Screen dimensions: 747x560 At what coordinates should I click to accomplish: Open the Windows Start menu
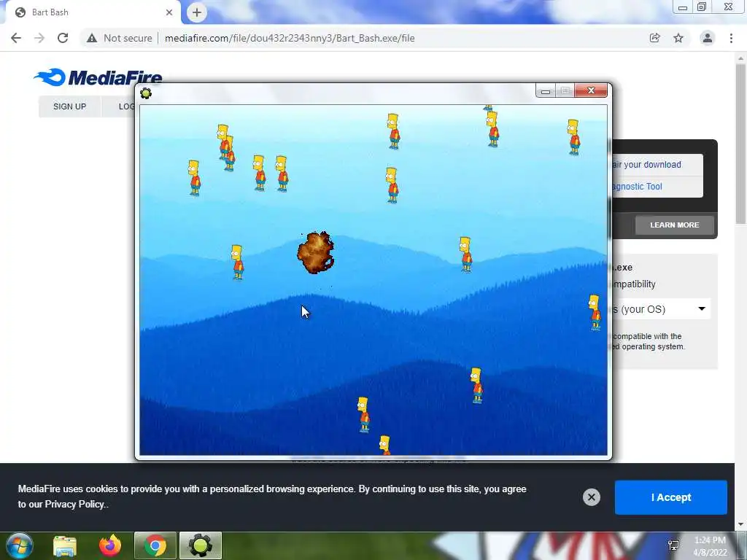pyautogui.click(x=20, y=545)
